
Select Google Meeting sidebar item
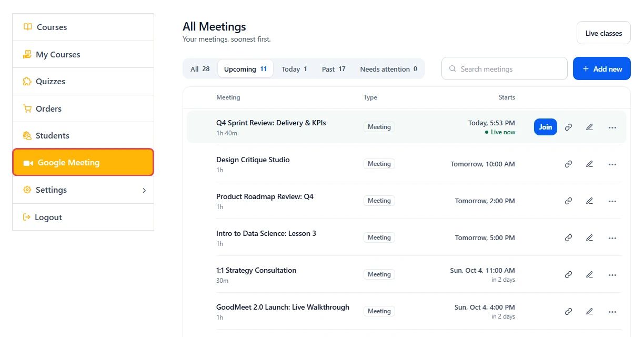click(x=83, y=162)
